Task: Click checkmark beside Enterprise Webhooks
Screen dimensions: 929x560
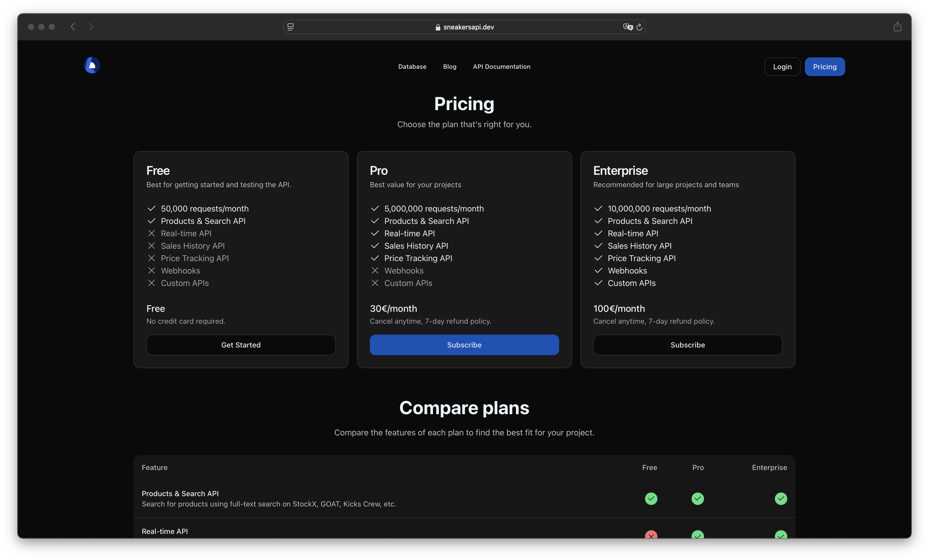Action: (598, 271)
